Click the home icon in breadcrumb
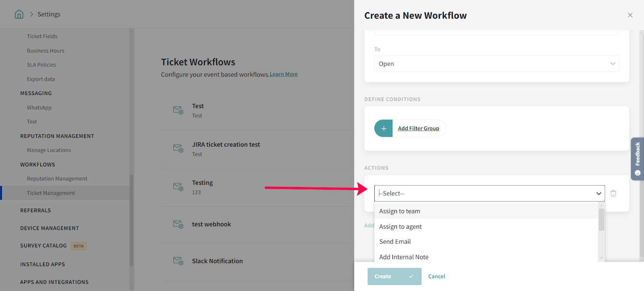Screen dimensions: 644x291 pos(19,14)
